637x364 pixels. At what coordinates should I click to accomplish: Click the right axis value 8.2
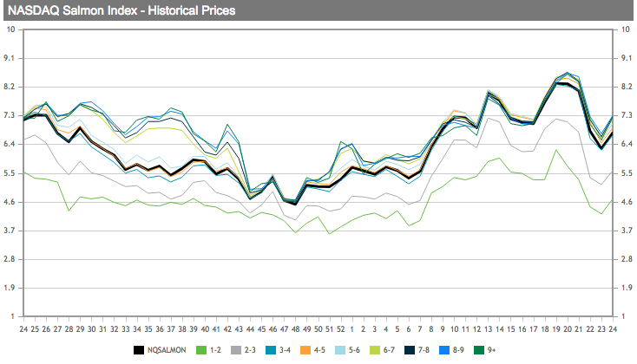(627, 87)
